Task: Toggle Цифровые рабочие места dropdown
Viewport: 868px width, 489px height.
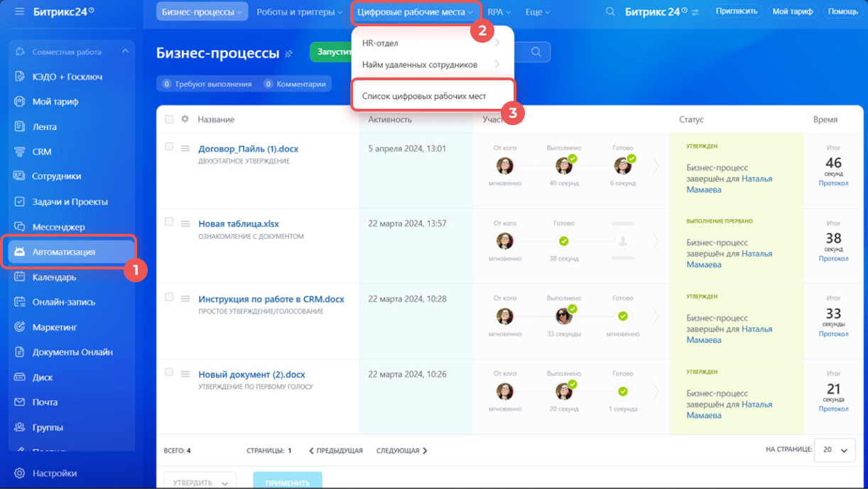Action: 416,12
